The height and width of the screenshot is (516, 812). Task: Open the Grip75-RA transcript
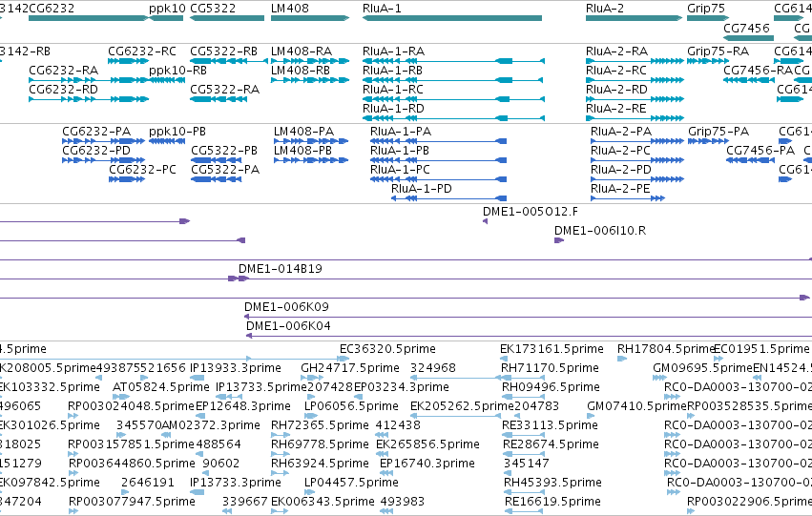708,61
